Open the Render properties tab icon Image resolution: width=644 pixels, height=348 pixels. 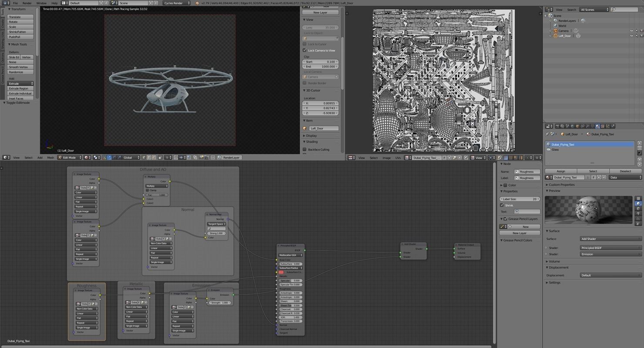click(557, 126)
